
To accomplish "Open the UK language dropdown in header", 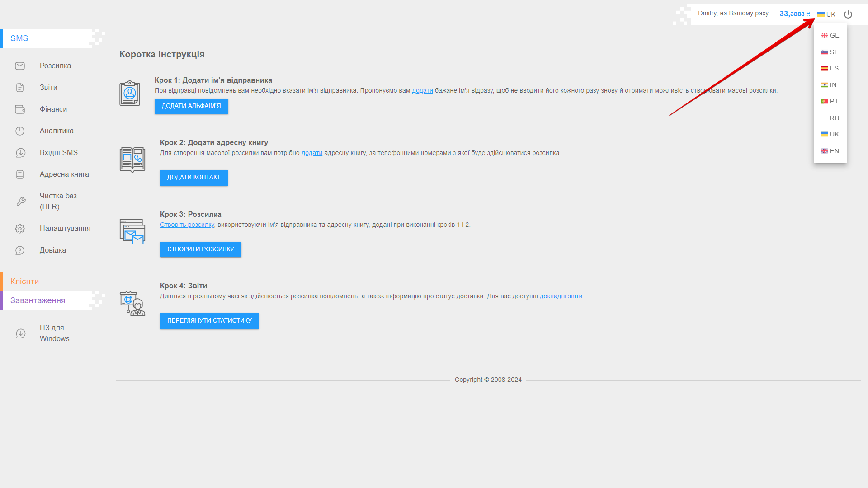I will click(x=826, y=14).
